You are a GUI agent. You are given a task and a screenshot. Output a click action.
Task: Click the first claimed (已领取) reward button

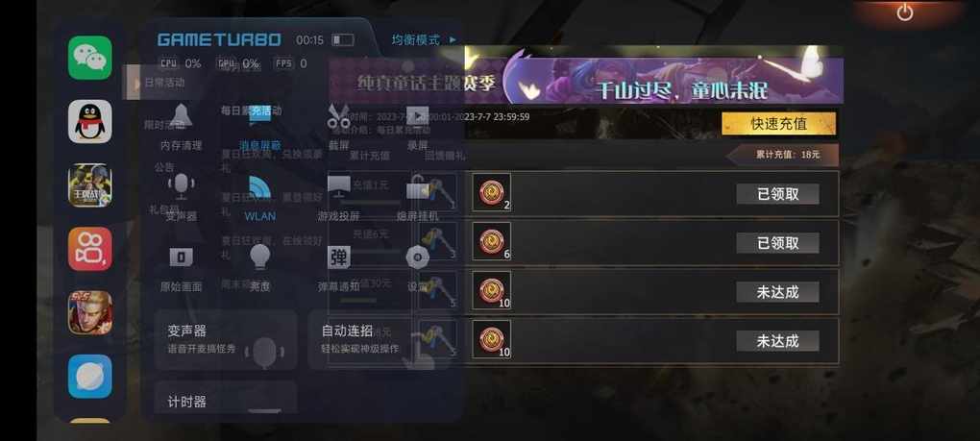[x=777, y=194]
